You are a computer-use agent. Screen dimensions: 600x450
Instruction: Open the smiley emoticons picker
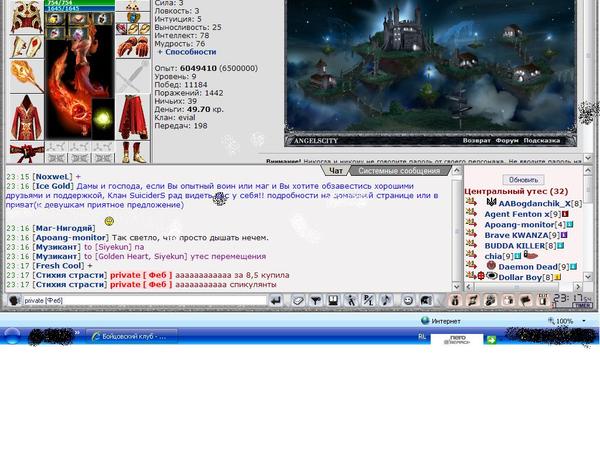[408, 301]
